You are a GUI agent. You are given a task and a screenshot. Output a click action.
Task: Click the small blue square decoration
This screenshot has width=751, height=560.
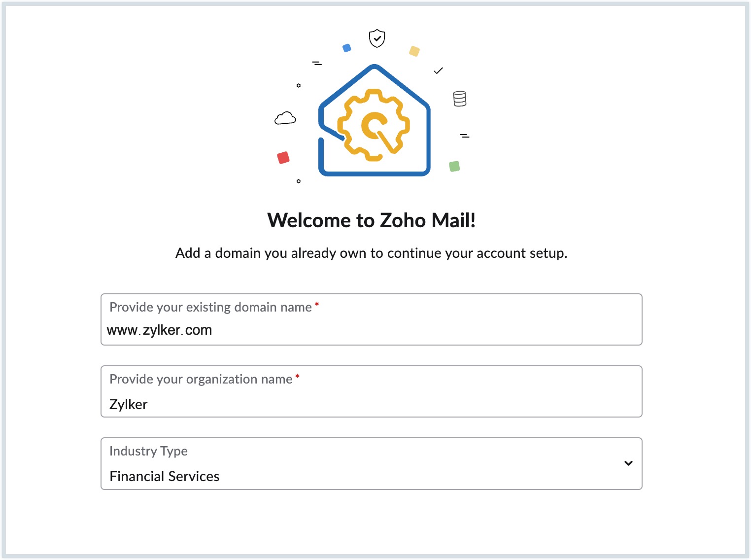click(347, 48)
